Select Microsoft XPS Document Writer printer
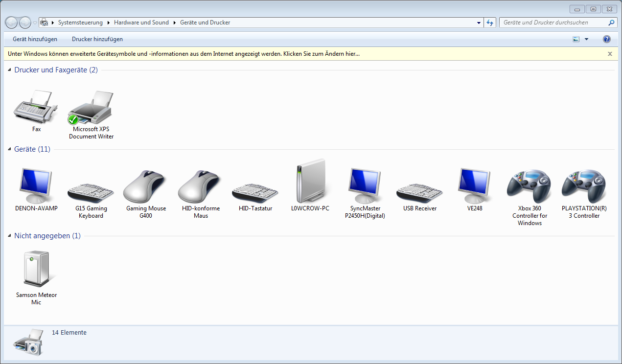This screenshot has width=622, height=364. [91, 107]
